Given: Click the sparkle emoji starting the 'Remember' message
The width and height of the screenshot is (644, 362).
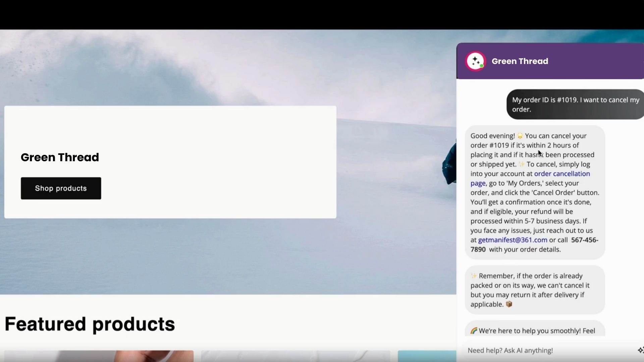Looking at the screenshot, I should coord(473,276).
